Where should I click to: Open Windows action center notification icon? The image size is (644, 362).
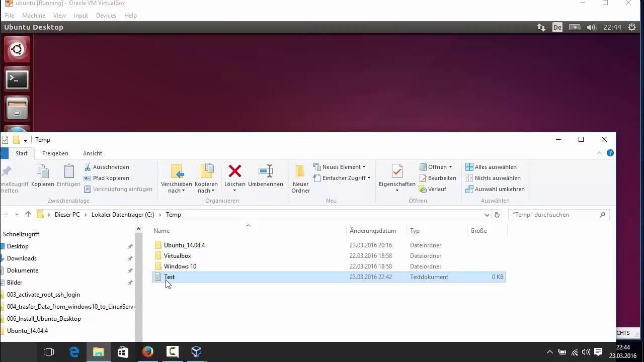click(598, 352)
